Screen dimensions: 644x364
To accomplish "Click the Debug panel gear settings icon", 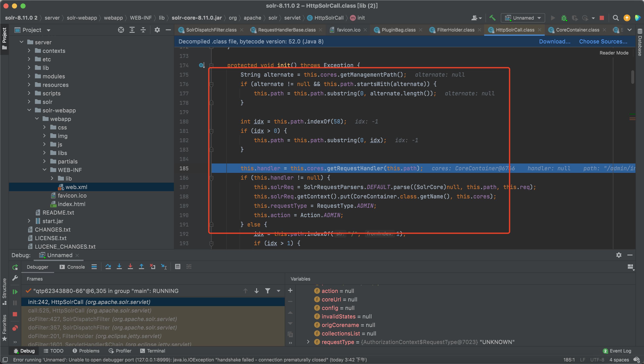I will pos(618,255).
